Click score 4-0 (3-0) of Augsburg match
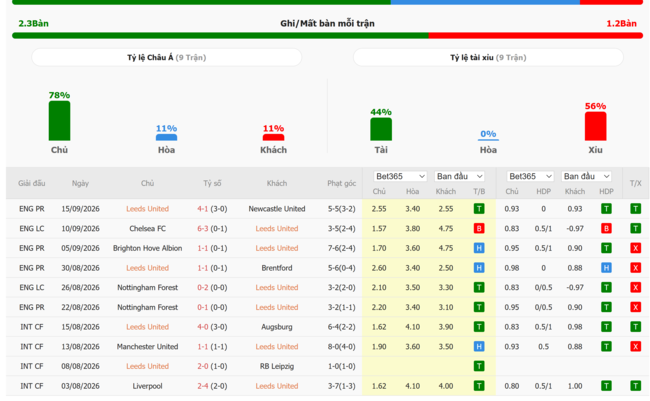The width and height of the screenshot is (650, 401). coord(212,327)
